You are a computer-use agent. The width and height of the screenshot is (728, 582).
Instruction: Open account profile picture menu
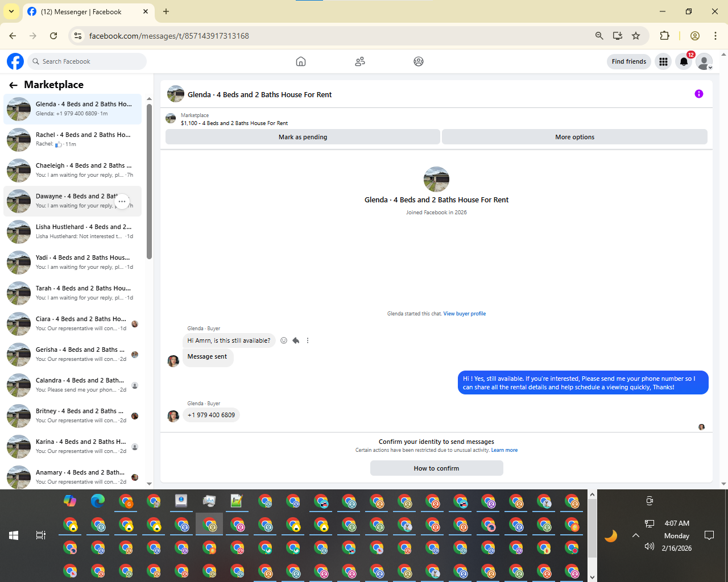(705, 61)
